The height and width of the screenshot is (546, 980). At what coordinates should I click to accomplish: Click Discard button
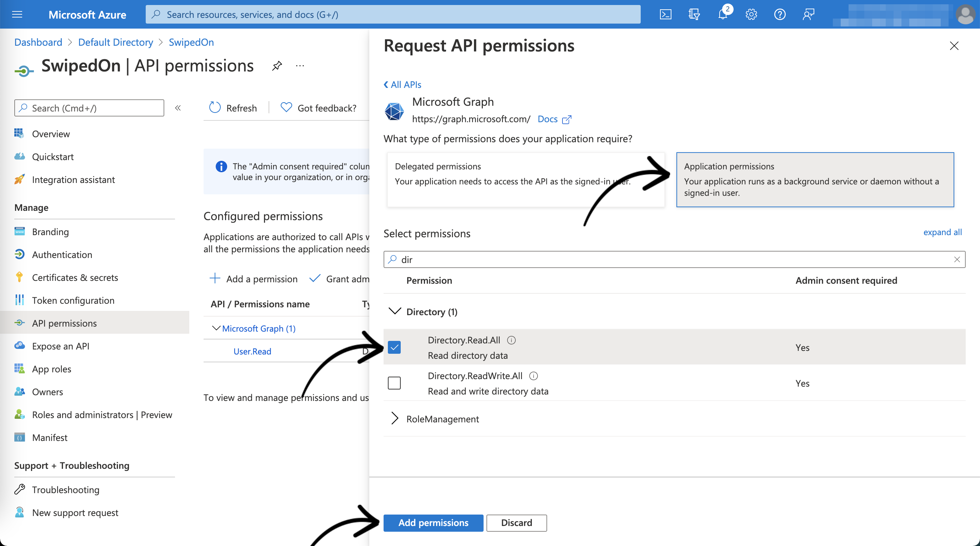pyautogui.click(x=516, y=522)
